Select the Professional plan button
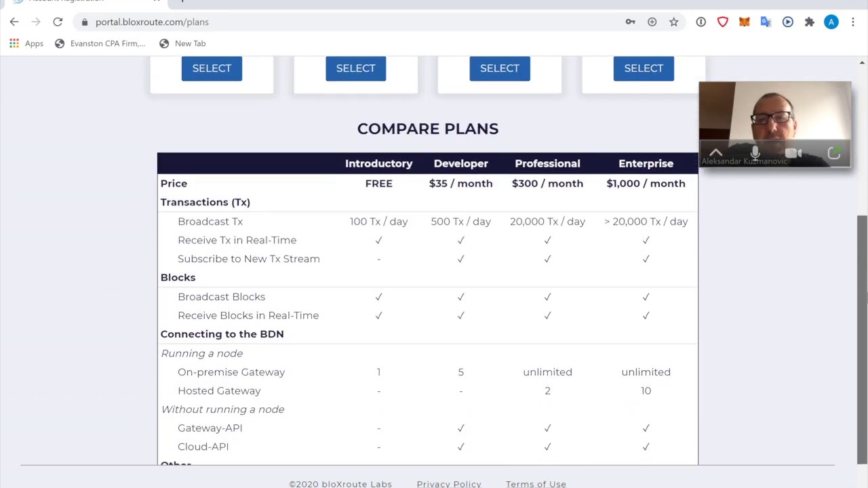The width and height of the screenshot is (868, 488). pyautogui.click(x=500, y=68)
